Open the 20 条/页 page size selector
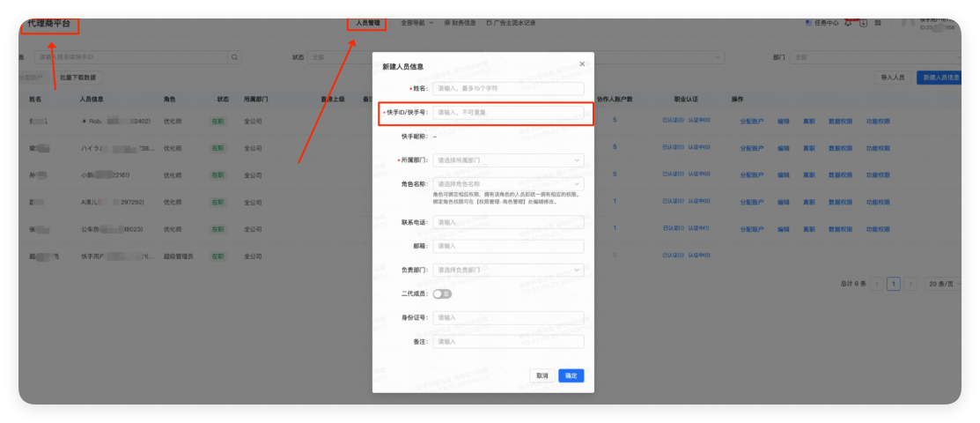980x423 pixels. pyautogui.click(x=940, y=285)
